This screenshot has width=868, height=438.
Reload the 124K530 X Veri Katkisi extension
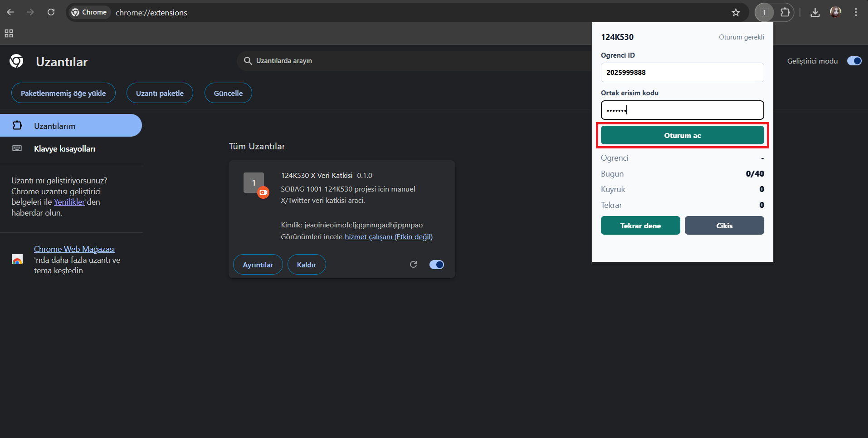click(x=413, y=264)
